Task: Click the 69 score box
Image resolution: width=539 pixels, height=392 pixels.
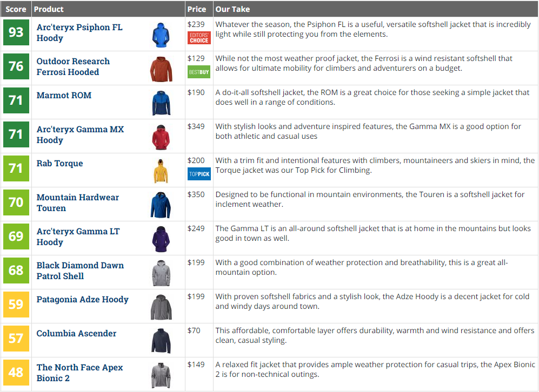Action: (x=16, y=236)
